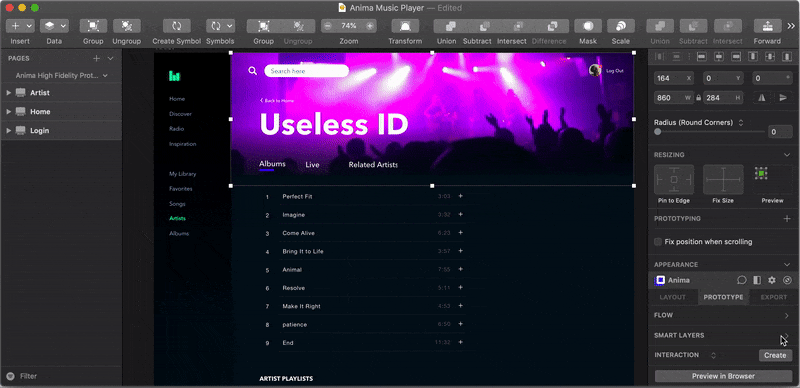Select the Transform tool
800x388 pixels.
point(405,26)
